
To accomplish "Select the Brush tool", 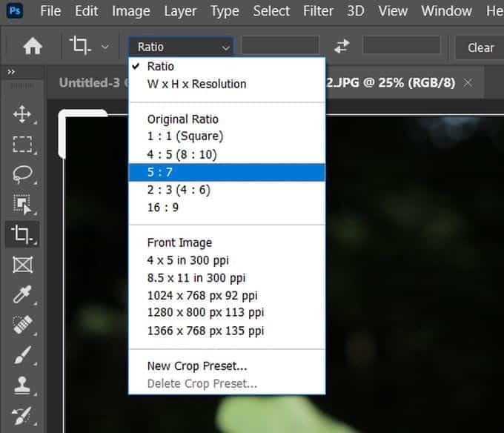I will 22,354.
